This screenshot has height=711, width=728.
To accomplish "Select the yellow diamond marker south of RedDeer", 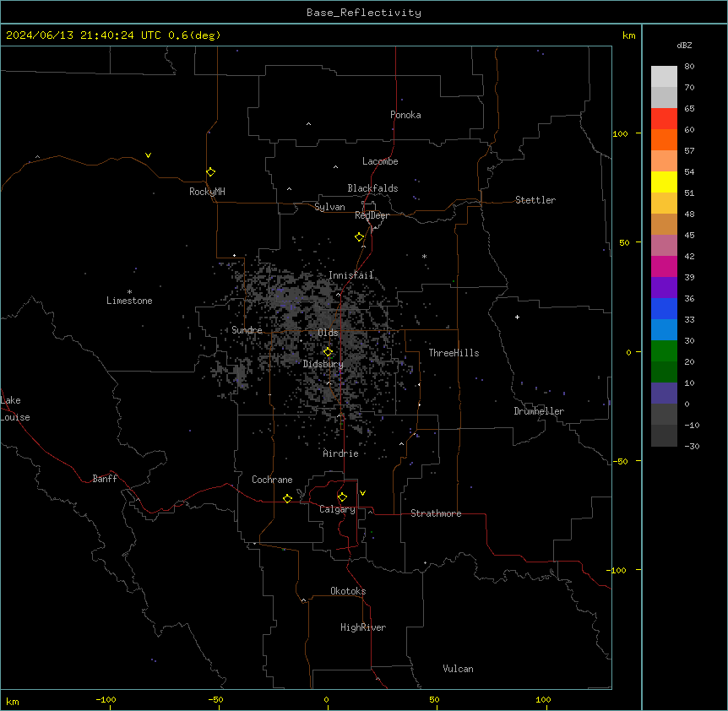I will coord(360,237).
